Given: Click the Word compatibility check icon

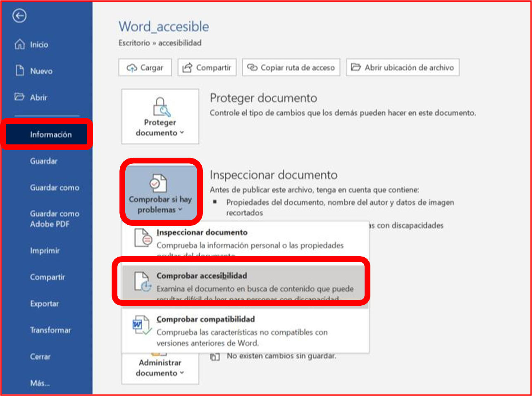Looking at the screenshot, I should tap(142, 325).
